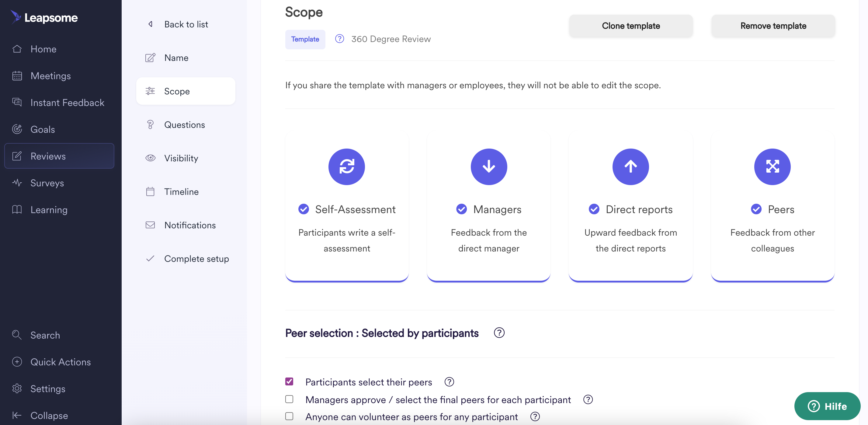868x425 pixels.
Task: Click help icon after Participants select their peers
Action: [x=449, y=382]
